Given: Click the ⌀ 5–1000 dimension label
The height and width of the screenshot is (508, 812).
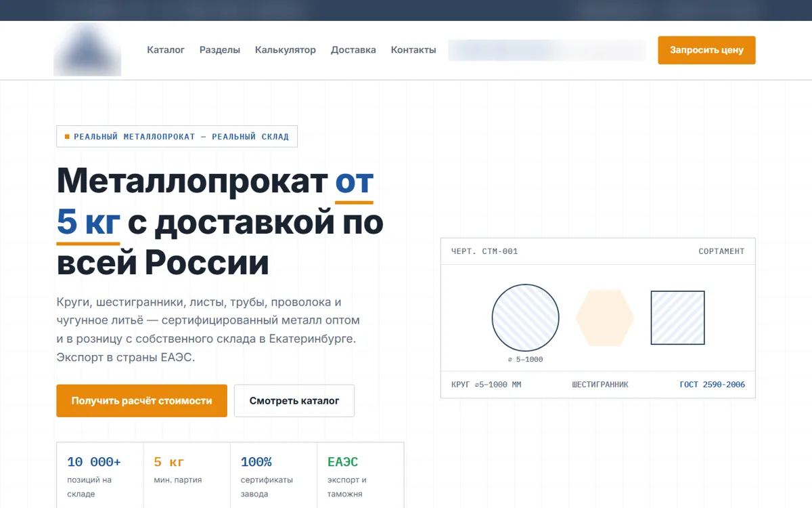Looking at the screenshot, I should point(526,360).
